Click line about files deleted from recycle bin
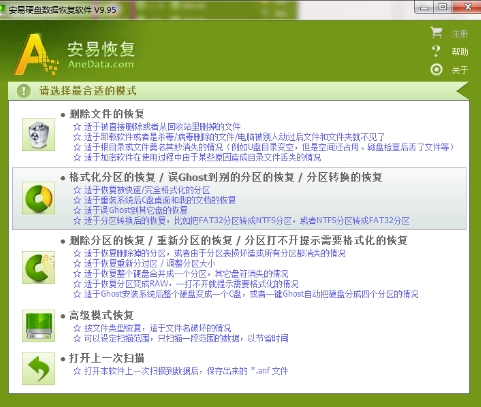Screen dimensions: 481x407 [x=157, y=127]
